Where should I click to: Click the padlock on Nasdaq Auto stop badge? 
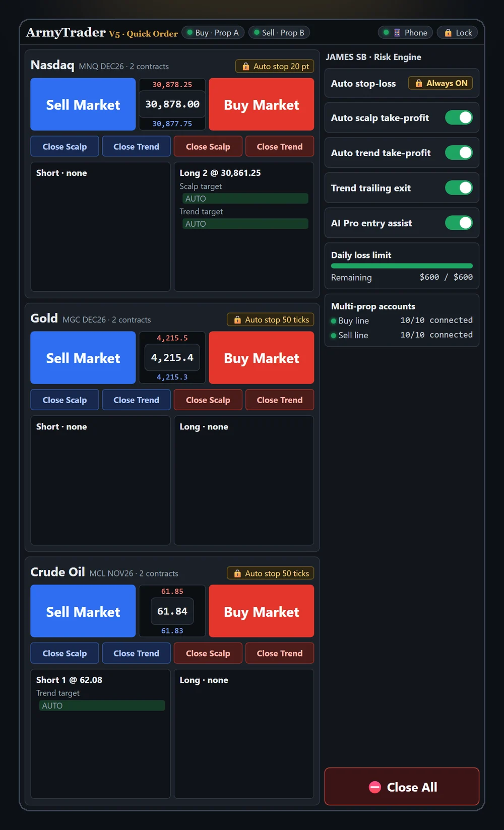[x=246, y=67]
